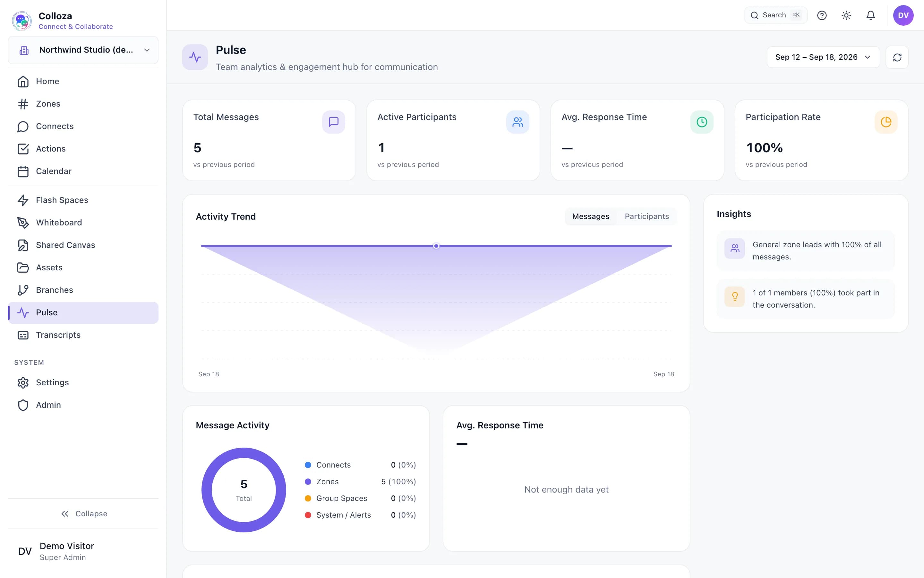This screenshot has height=578, width=924.
Task: Click the Zones legend purple dot
Action: (308, 482)
